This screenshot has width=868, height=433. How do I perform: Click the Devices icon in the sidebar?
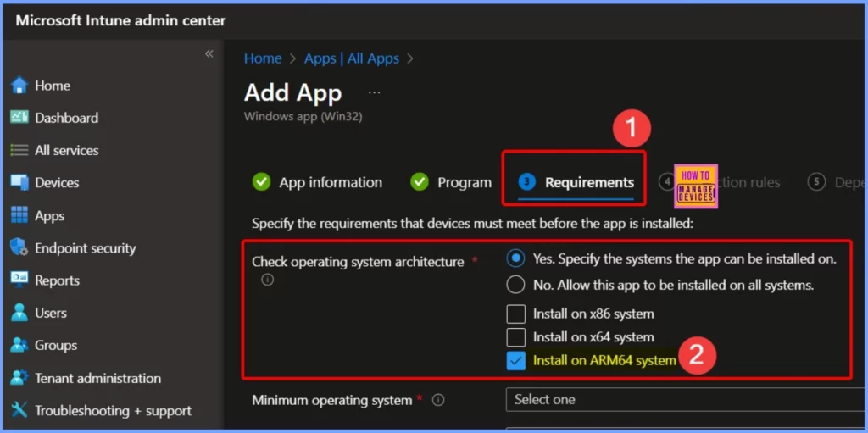(19, 182)
